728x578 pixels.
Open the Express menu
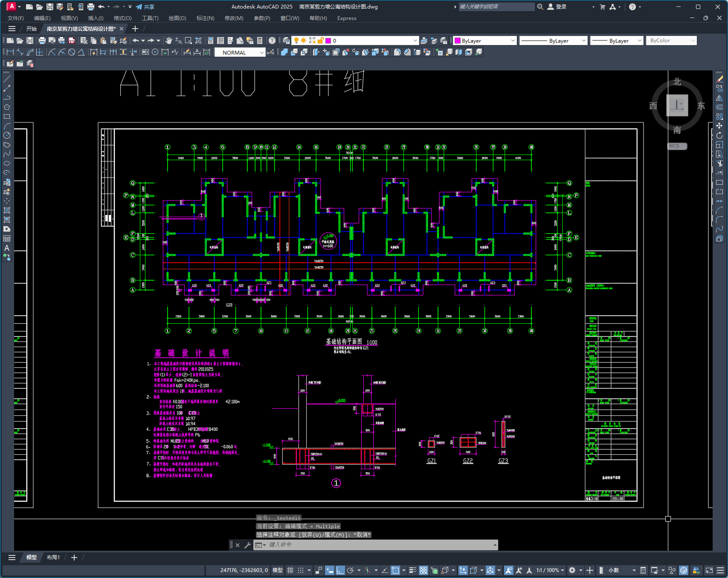click(347, 18)
